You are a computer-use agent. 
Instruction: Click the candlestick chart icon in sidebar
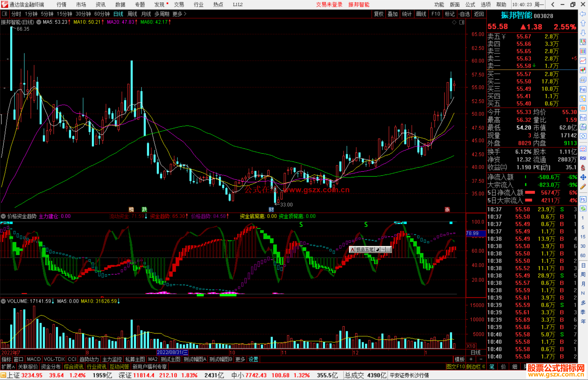click(x=583, y=70)
